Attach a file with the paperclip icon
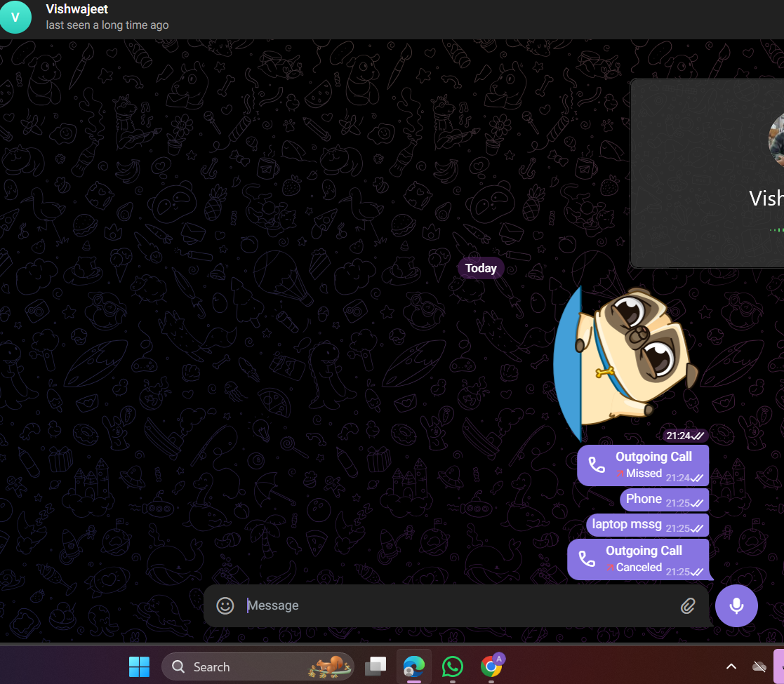Viewport: 784px width, 684px height. pyautogui.click(x=688, y=606)
